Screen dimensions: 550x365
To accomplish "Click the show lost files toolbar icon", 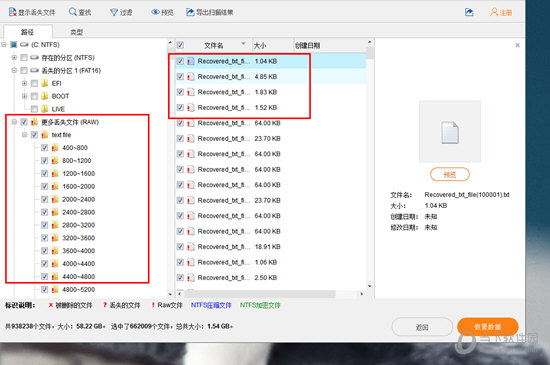I will click(x=13, y=12).
